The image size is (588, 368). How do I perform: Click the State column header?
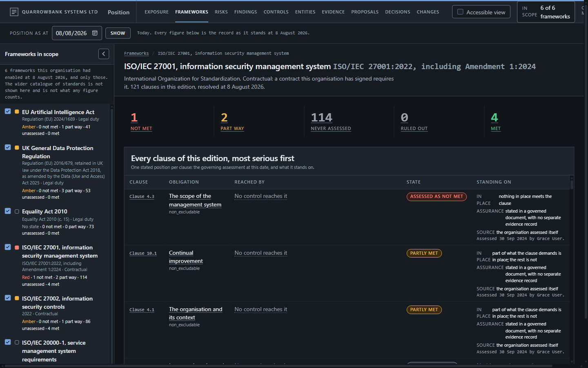(x=414, y=182)
